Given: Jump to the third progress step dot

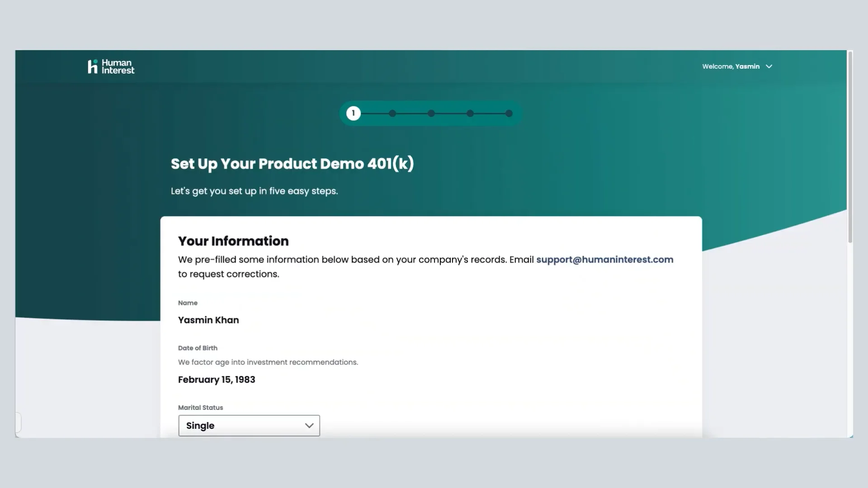Looking at the screenshot, I should pos(431,113).
